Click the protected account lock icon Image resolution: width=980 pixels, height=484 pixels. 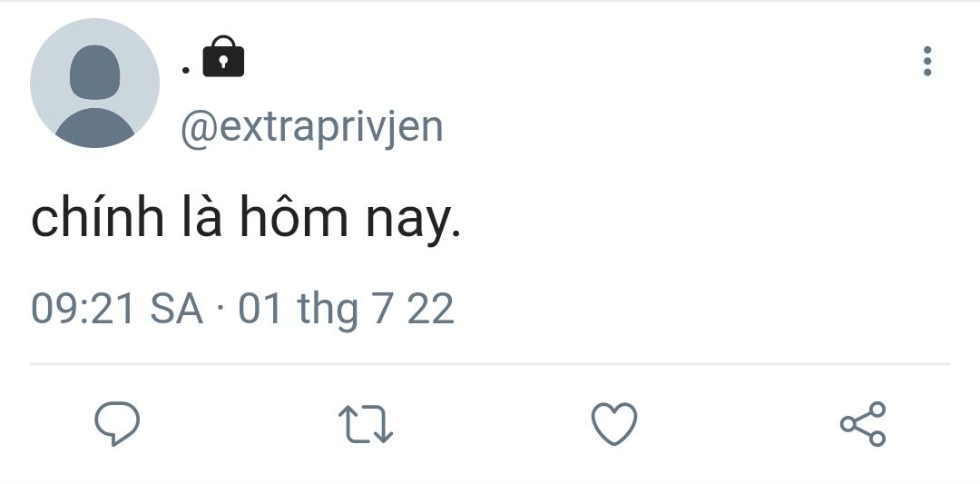point(223,56)
